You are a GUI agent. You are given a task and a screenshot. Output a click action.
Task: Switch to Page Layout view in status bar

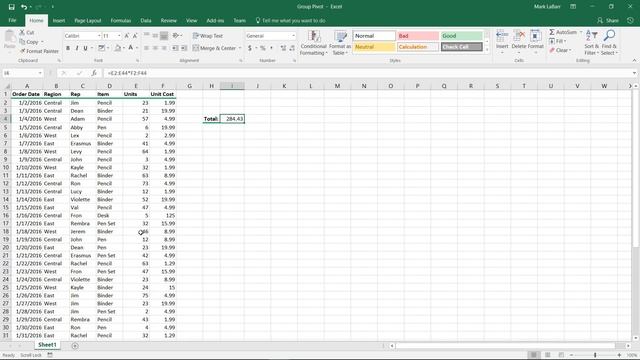[548, 355]
